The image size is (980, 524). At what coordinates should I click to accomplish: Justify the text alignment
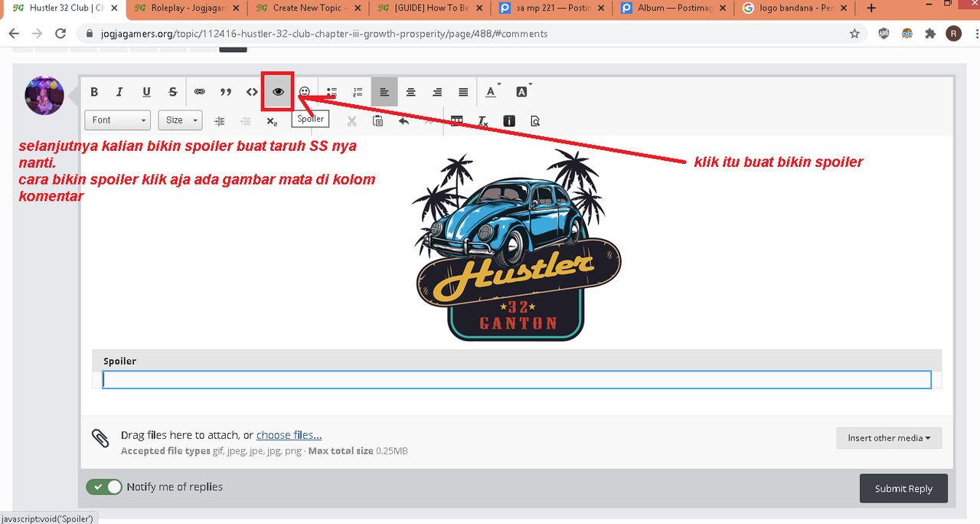pyautogui.click(x=463, y=92)
